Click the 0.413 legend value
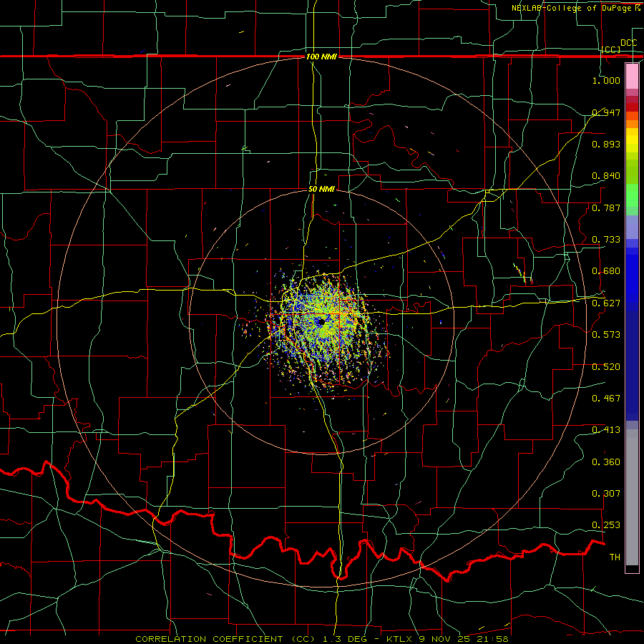 click(606, 430)
